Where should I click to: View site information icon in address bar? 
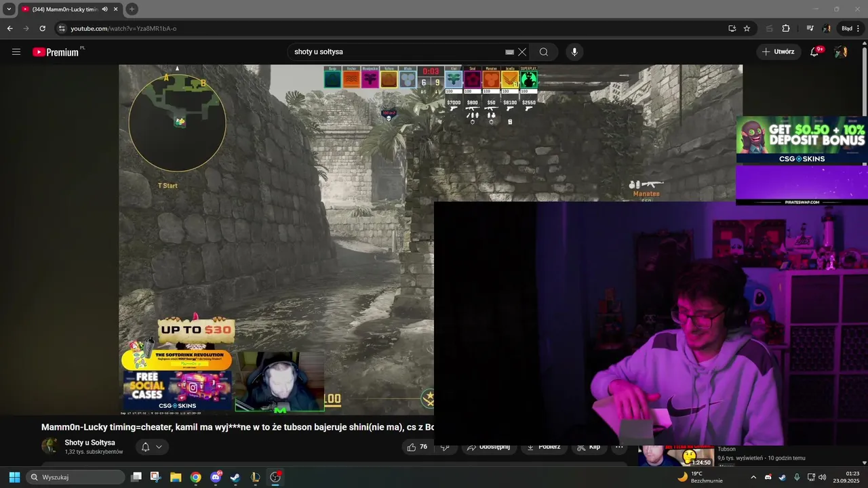(x=62, y=28)
